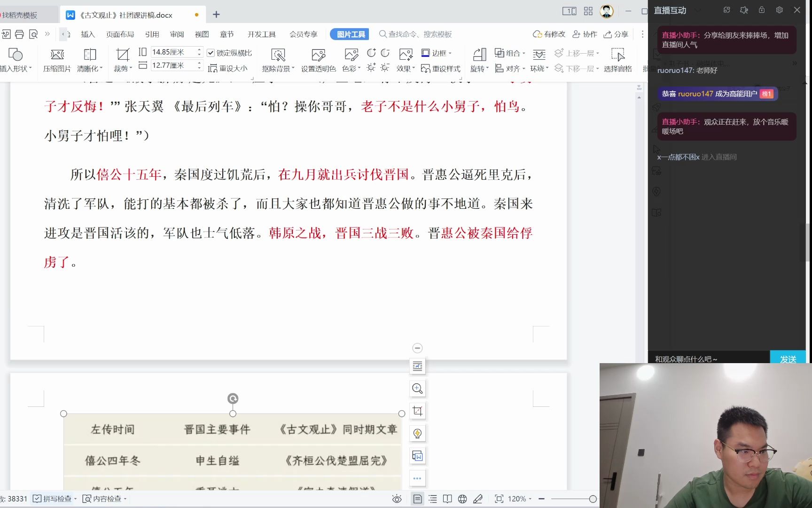
Task: Select the 图片工具 tab
Action: point(350,34)
